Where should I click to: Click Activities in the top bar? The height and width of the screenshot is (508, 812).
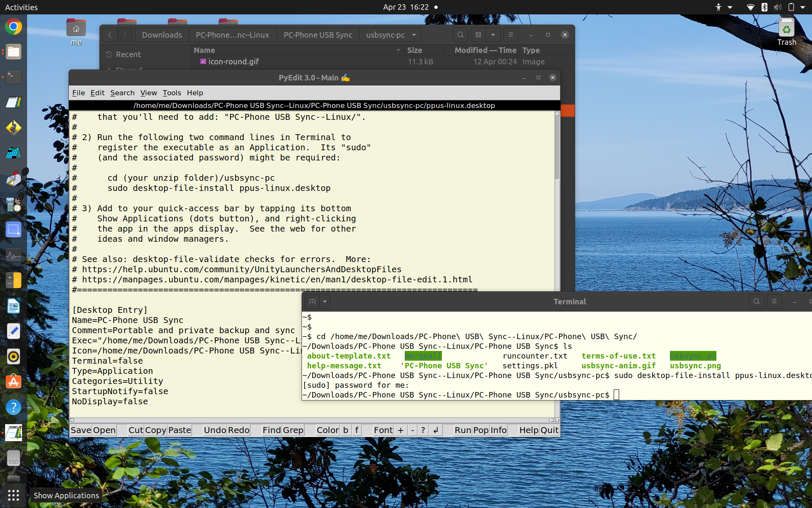click(21, 7)
